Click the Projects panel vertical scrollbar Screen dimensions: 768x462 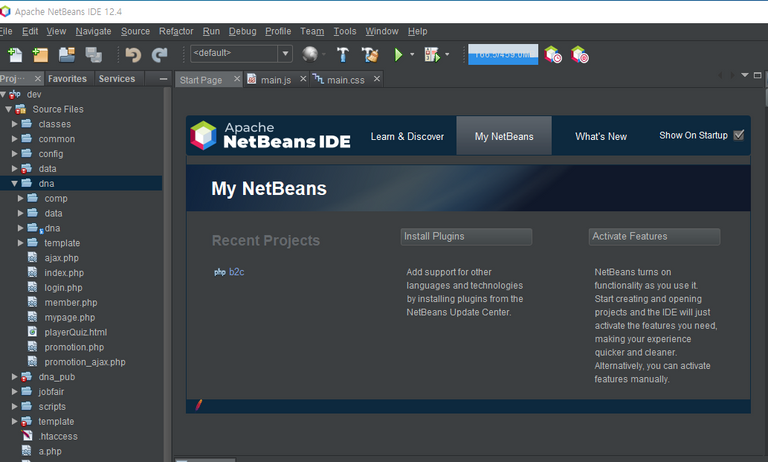(x=167, y=274)
